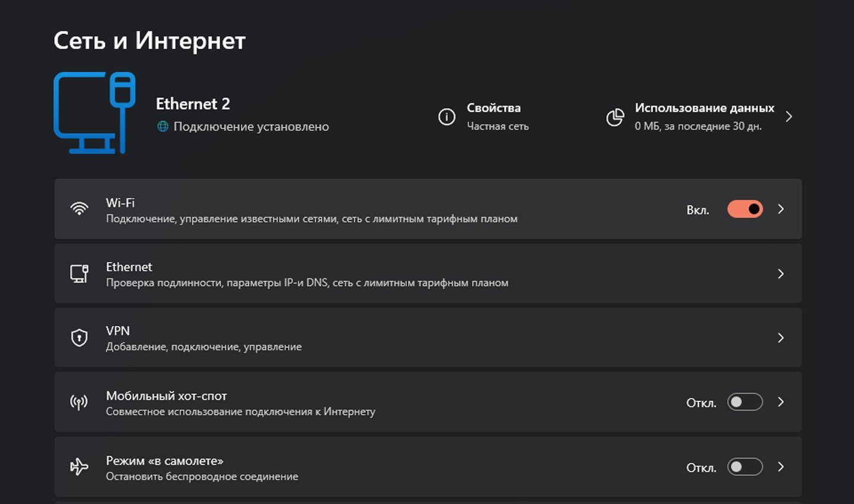Viewport: 854px width, 504px height.
Task: Open Режим «в самолете» chevron arrow
Action: coord(781,467)
